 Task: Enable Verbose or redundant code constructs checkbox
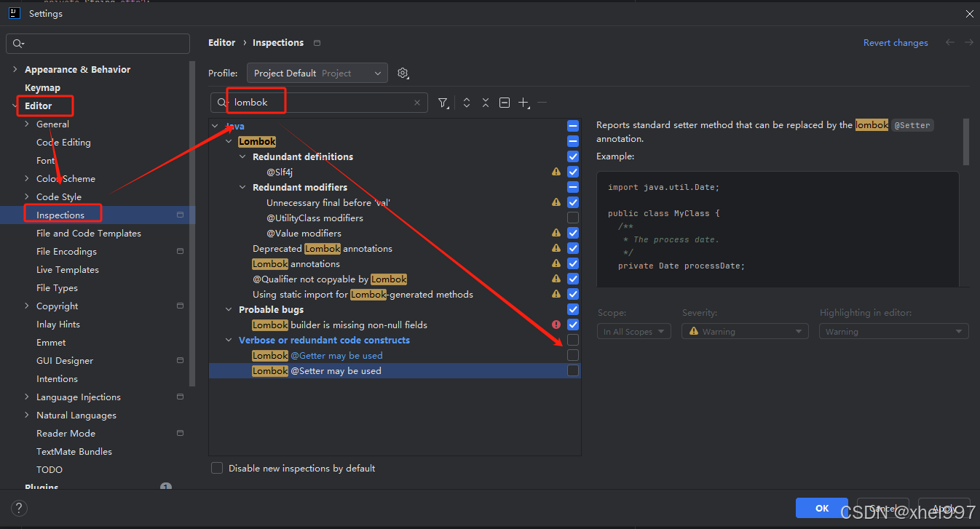573,340
